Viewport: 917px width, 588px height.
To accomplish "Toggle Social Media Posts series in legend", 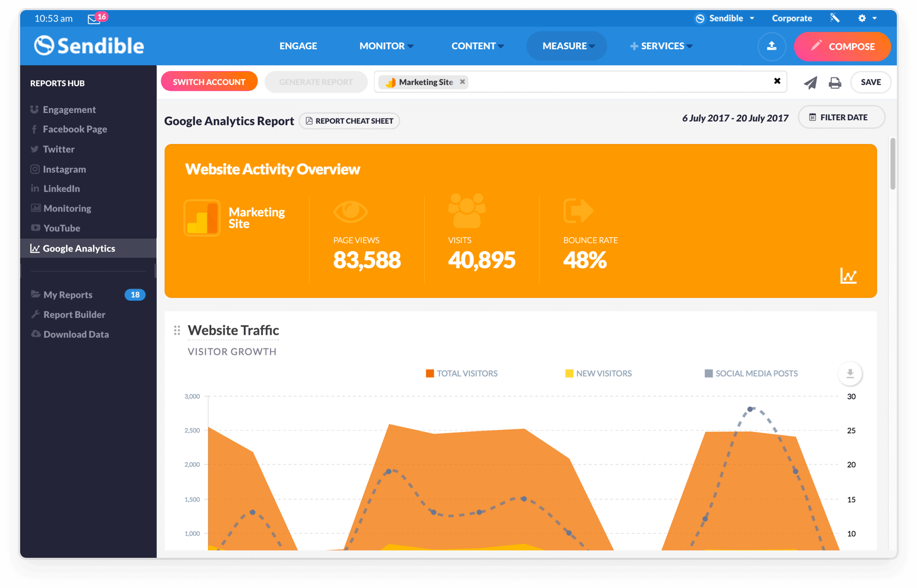I will (751, 374).
